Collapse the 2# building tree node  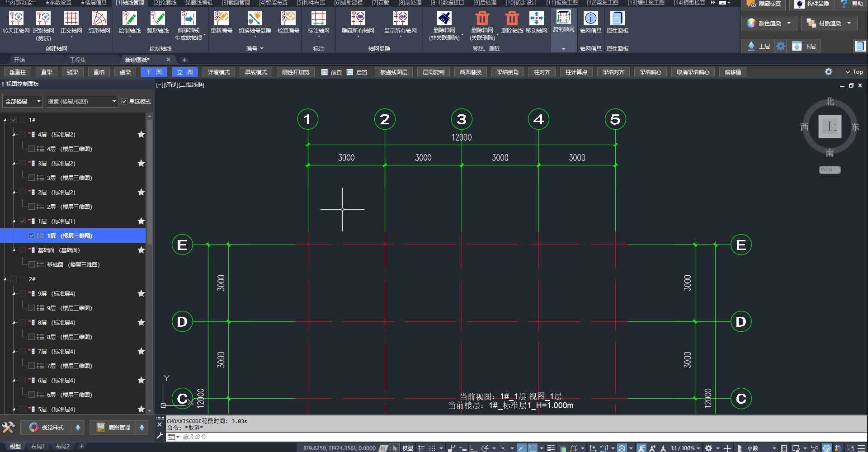5,279
